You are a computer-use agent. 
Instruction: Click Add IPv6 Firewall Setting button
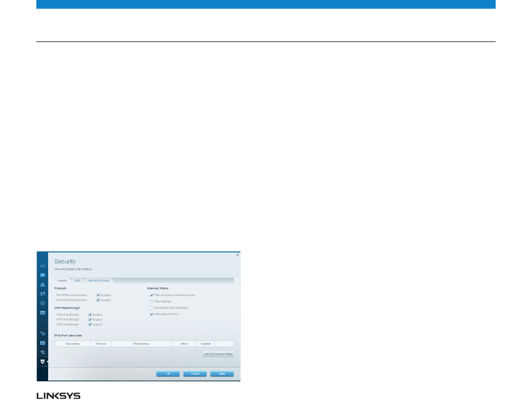(218, 354)
